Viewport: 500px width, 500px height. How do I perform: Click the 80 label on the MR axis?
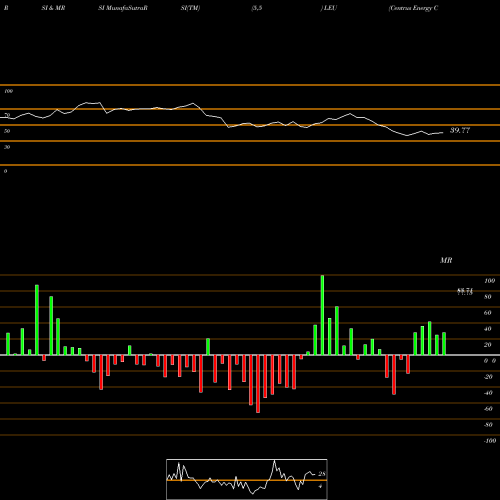click(488, 297)
